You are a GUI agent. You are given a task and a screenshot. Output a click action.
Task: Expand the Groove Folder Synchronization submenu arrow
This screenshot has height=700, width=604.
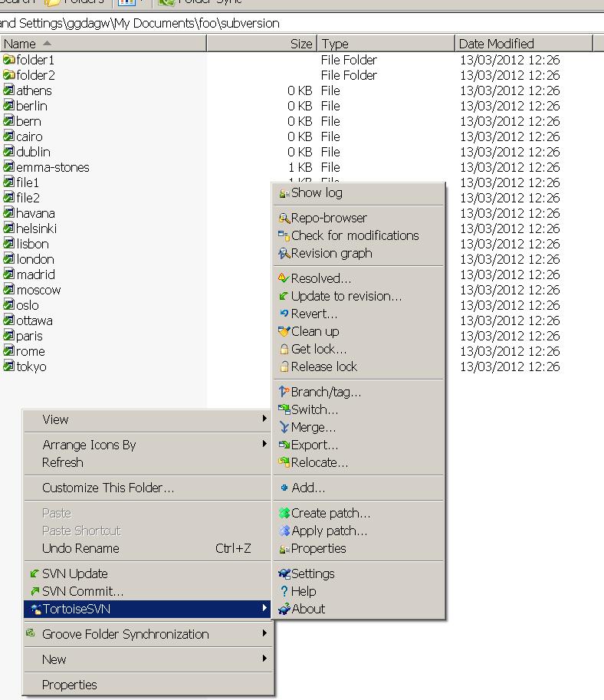coord(264,633)
